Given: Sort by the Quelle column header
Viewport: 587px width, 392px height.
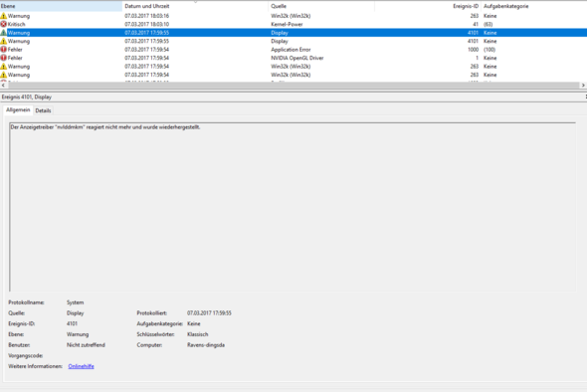Looking at the screenshot, I should pos(321,6).
